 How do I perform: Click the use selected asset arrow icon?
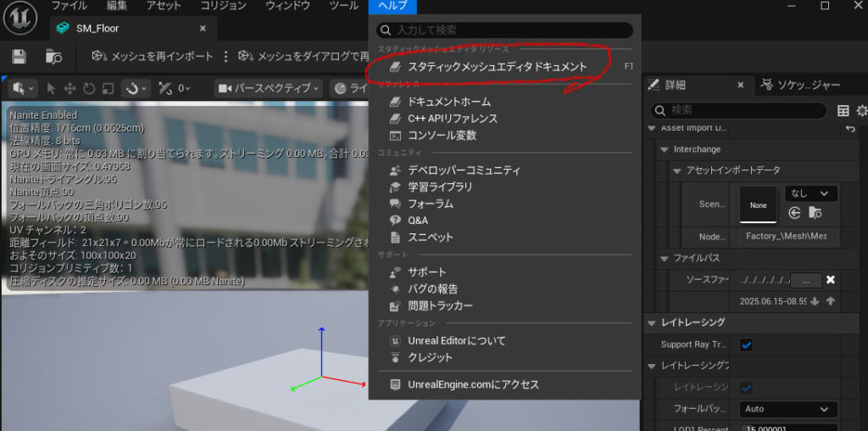pyautogui.click(x=794, y=213)
